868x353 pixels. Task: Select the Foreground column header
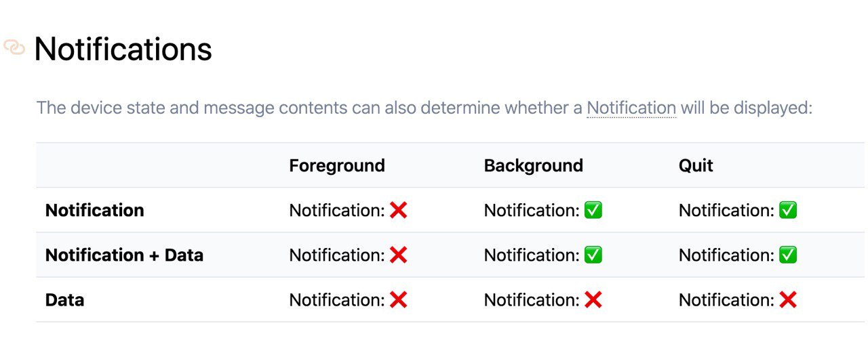pos(337,165)
